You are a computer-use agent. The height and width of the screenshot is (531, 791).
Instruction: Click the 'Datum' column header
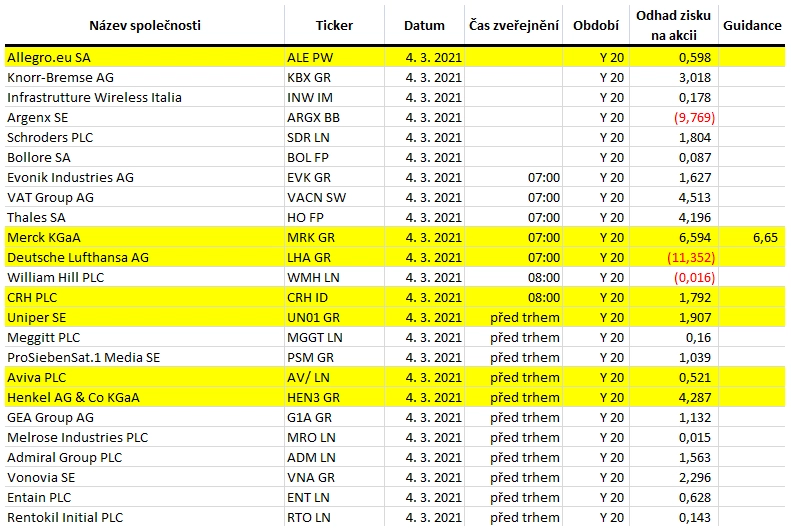424,26
